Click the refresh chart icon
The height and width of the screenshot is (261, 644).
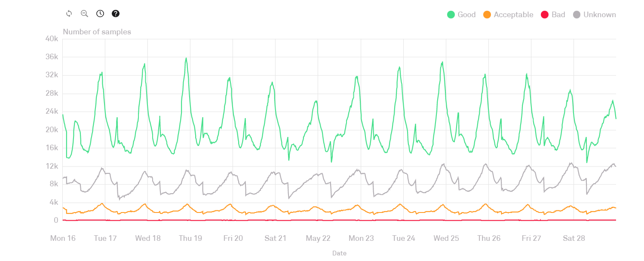point(69,14)
